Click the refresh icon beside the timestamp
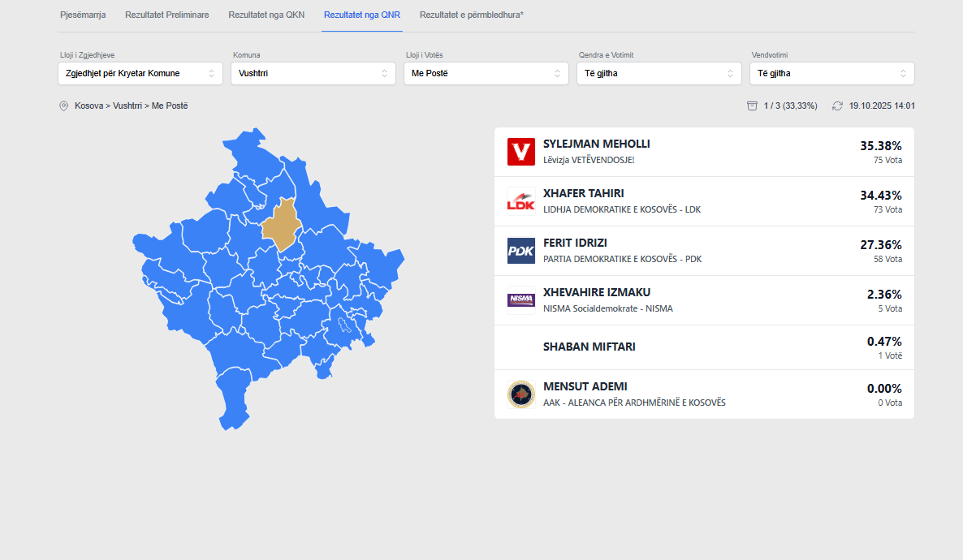 [837, 106]
